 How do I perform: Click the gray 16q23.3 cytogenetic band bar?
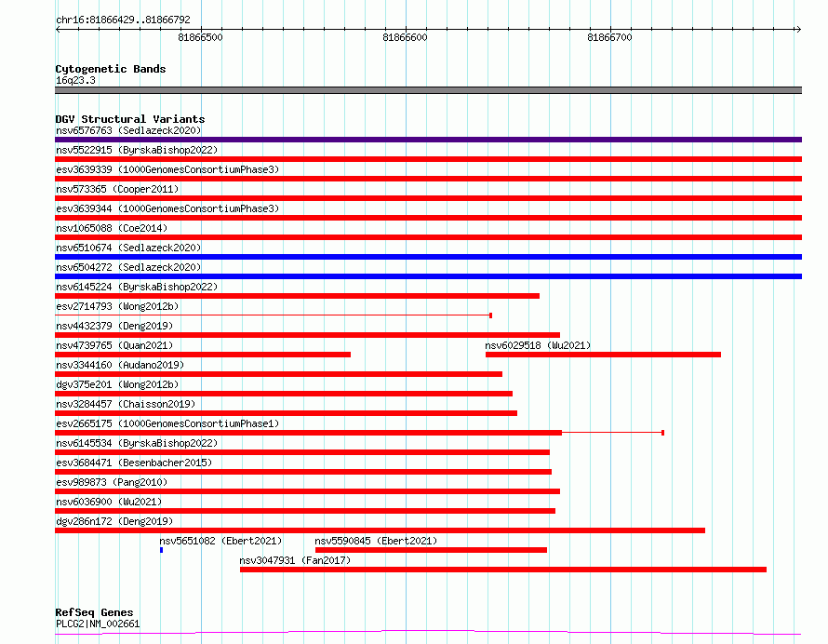tap(428, 90)
